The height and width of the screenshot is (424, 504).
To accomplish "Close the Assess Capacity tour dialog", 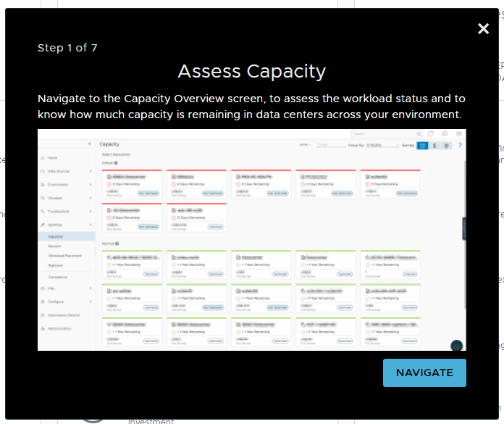I will (483, 29).
